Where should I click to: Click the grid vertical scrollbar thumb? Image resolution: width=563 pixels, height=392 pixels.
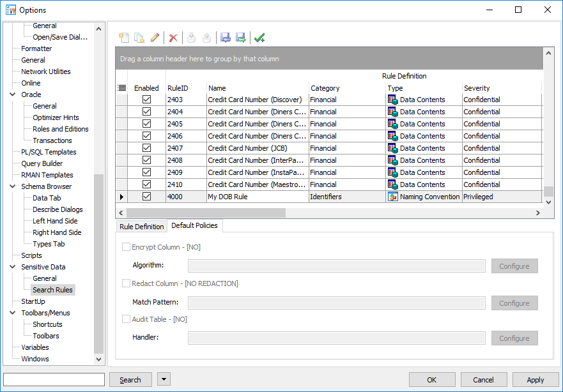pos(548,192)
